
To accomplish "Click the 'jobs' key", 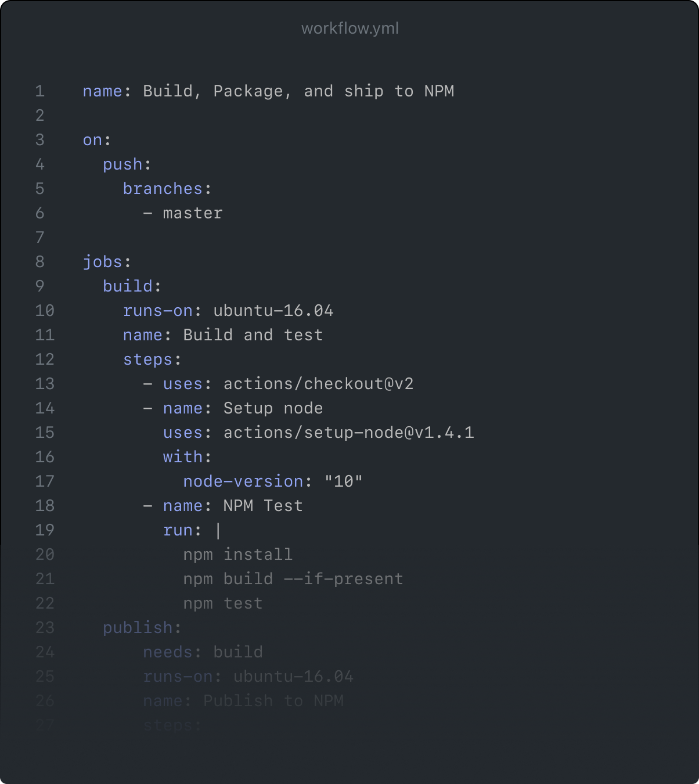I will point(102,262).
